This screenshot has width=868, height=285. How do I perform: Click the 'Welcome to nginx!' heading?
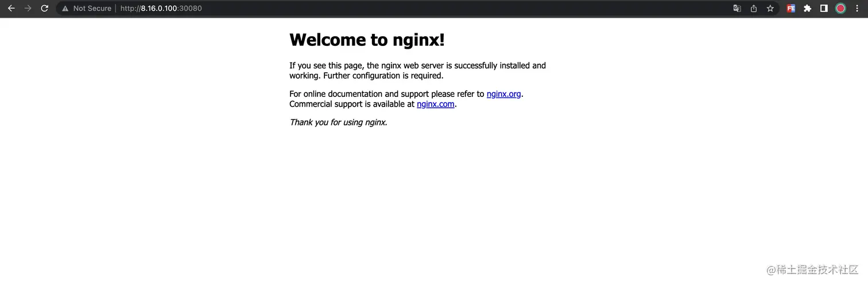point(367,40)
